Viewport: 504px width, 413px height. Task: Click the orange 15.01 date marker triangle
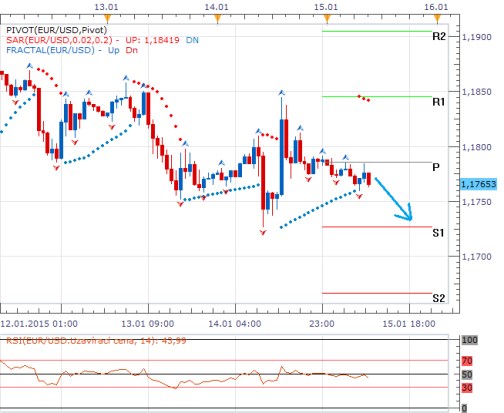click(x=327, y=18)
